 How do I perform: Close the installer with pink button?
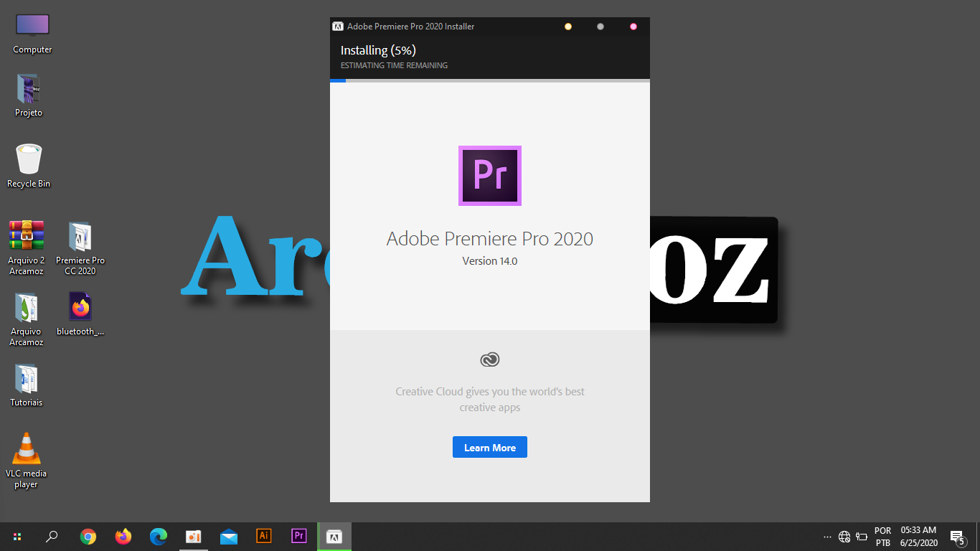633,27
